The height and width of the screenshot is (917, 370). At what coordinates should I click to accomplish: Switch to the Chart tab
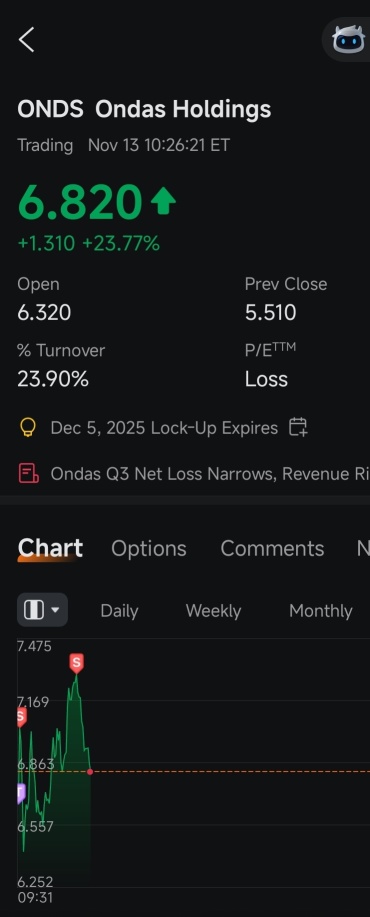tap(50, 549)
